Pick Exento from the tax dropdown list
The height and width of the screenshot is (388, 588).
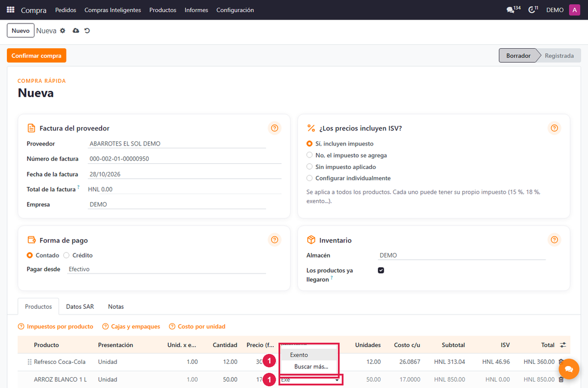[x=310, y=355]
